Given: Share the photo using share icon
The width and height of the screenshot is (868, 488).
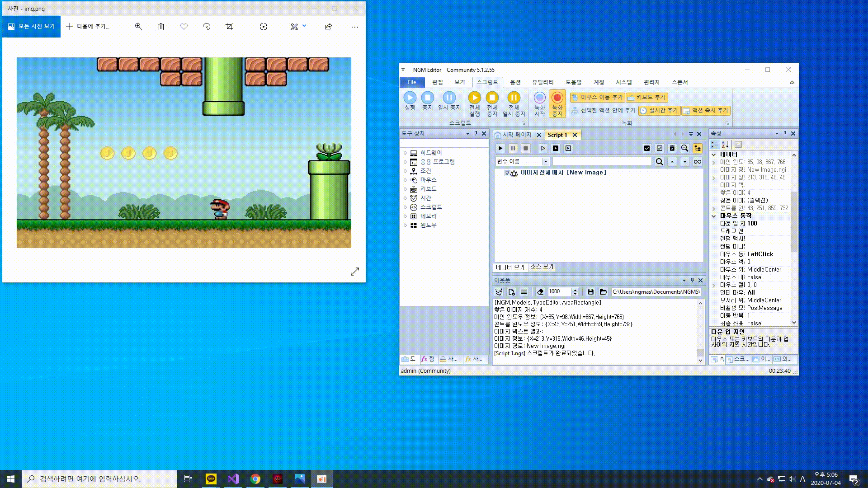Looking at the screenshot, I should [x=328, y=27].
